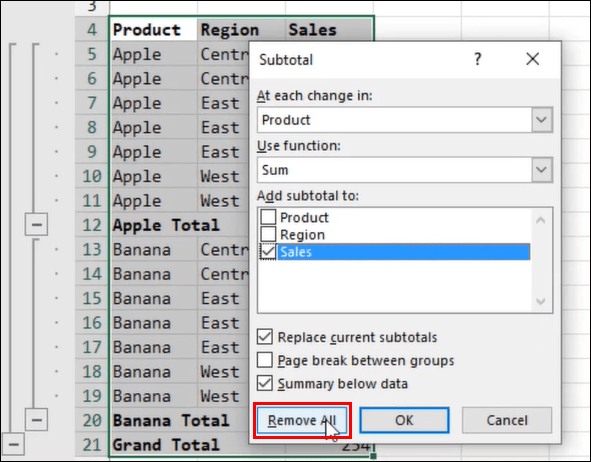Collapse the Banana Total outline group
The width and height of the screenshot is (591, 462).
[36, 419]
